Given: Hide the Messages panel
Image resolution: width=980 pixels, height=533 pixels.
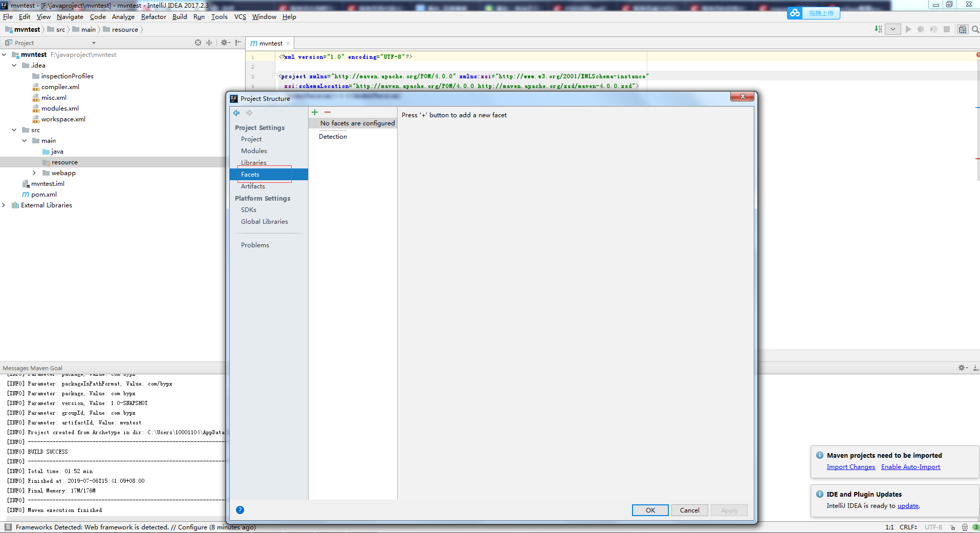Looking at the screenshot, I should click(x=975, y=368).
